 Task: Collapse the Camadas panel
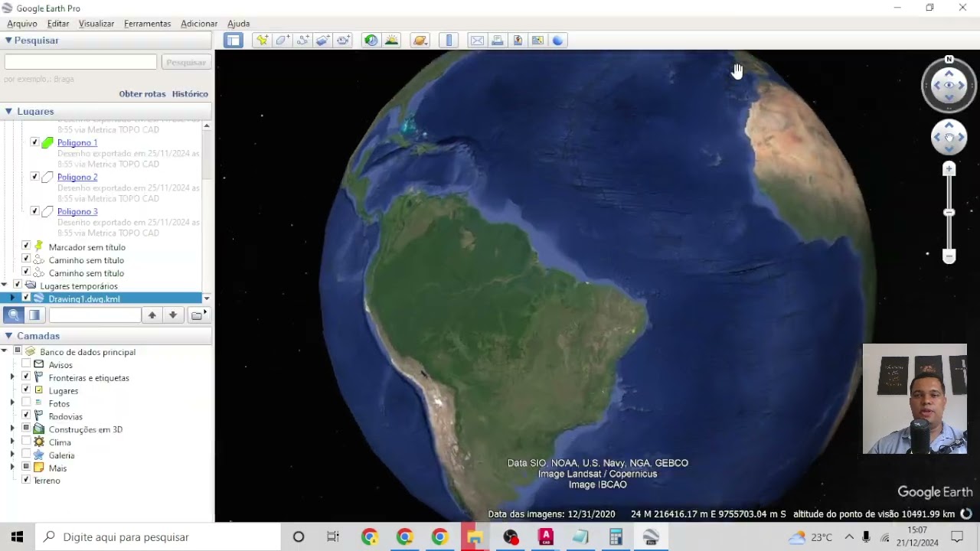click(x=8, y=336)
